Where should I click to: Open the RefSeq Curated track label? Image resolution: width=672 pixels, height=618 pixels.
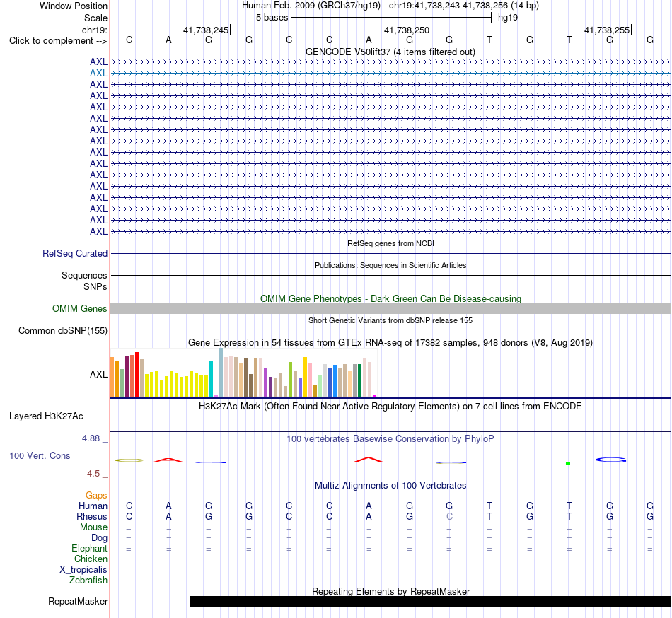point(75,254)
